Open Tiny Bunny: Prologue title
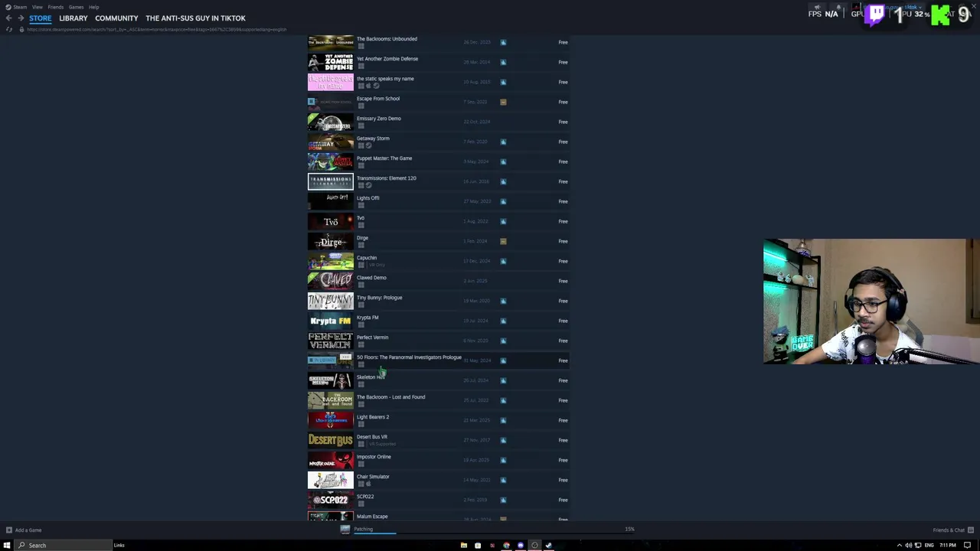 [379, 298]
